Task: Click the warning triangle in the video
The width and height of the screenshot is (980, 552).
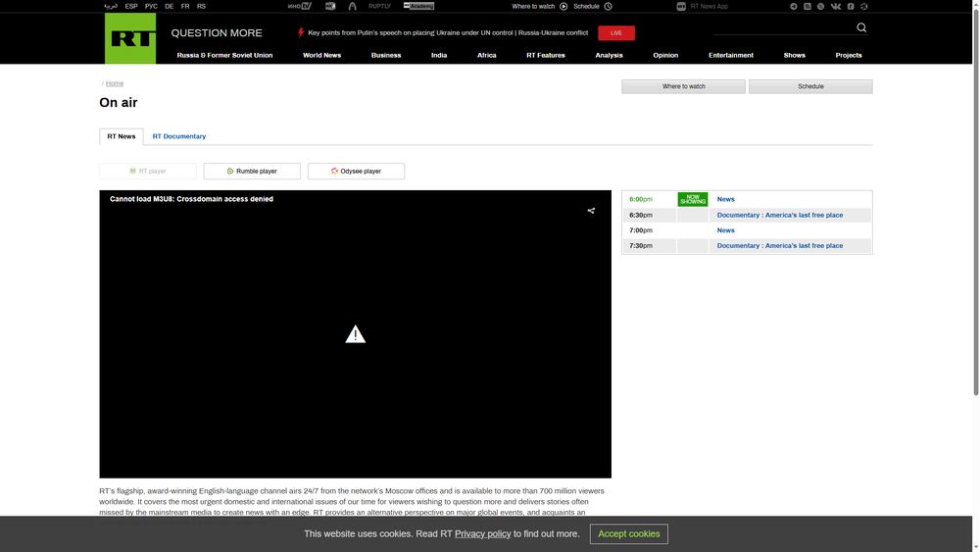Action: coord(355,333)
